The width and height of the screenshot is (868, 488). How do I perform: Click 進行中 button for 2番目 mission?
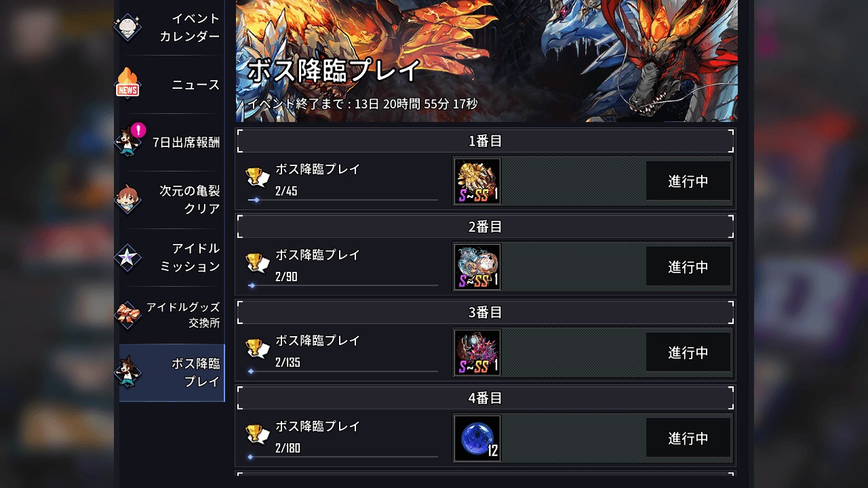pyautogui.click(x=688, y=266)
